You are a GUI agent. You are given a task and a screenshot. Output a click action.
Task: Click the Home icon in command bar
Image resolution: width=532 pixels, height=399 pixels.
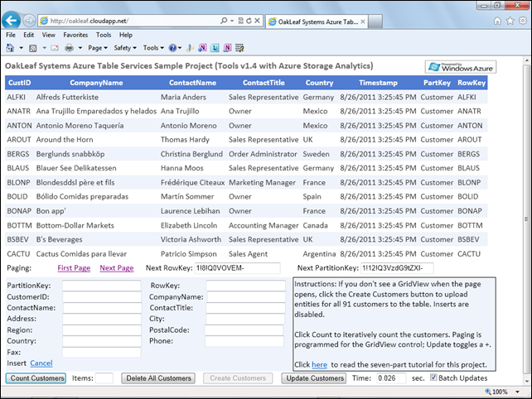[x=10, y=48]
